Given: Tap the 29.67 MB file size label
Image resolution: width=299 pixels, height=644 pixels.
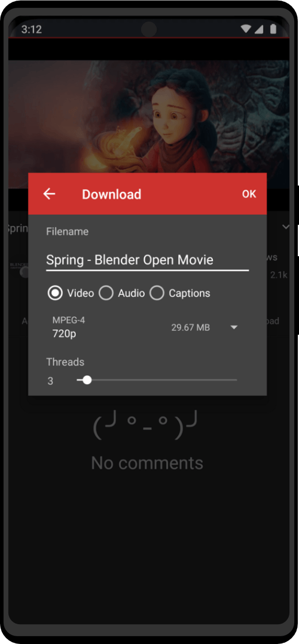Looking at the screenshot, I should [191, 327].
